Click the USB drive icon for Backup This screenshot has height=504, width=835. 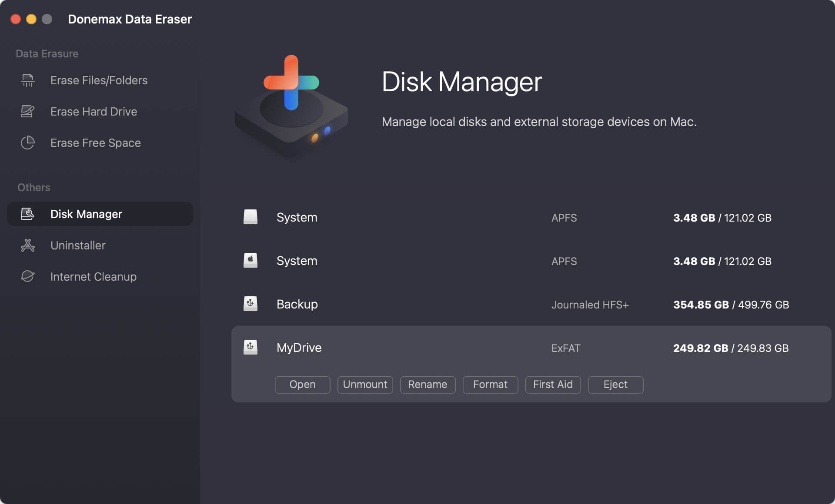pyautogui.click(x=250, y=304)
